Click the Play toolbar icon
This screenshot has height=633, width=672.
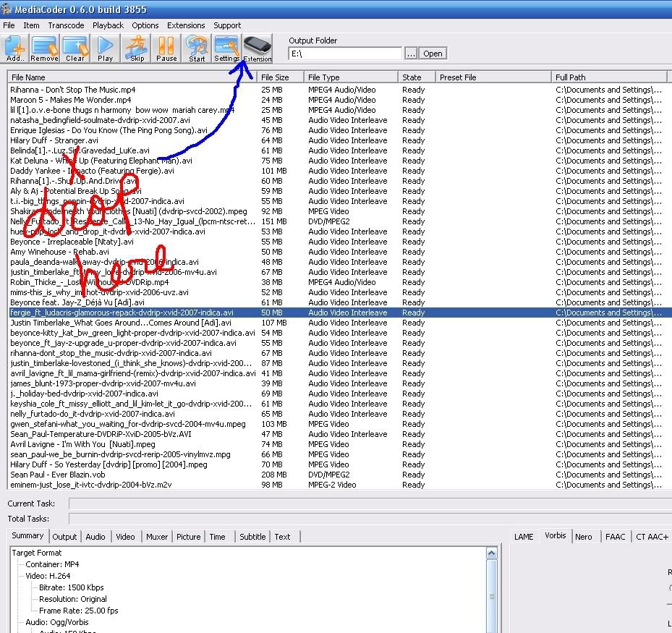click(105, 48)
